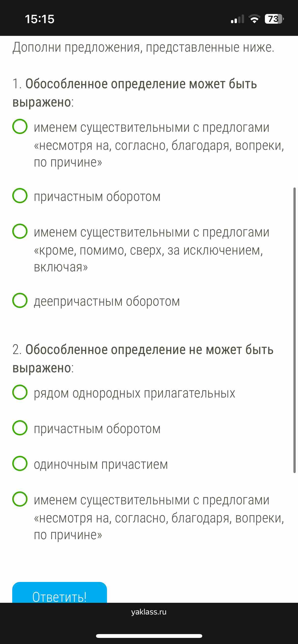Tap the blue «Ответить!» button
Viewport: 298px width, 644px height.
click(x=60, y=592)
